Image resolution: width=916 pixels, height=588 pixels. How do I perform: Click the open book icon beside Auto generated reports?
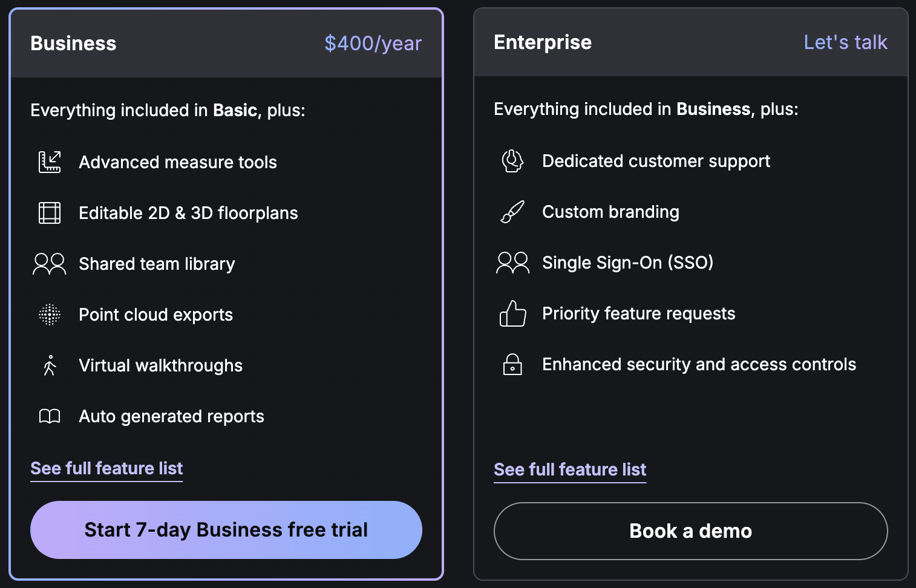coord(49,416)
